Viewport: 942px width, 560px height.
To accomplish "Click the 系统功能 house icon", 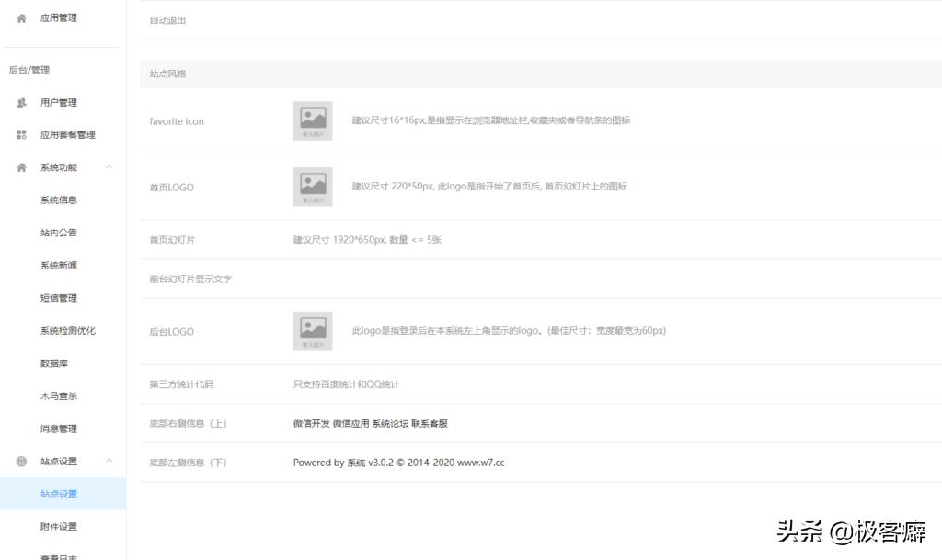I will pos(22,167).
